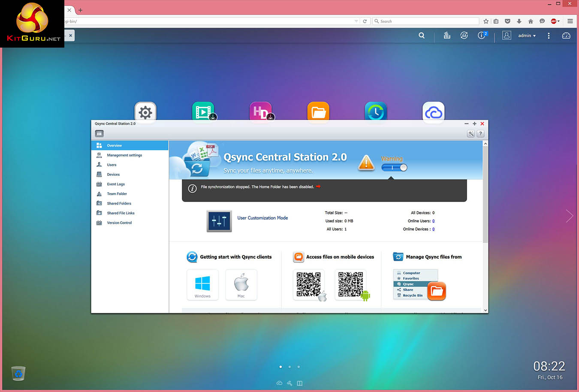The image size is (579, 392).
Task: Click the Windows Qsync client download icon
Action: pyautogui.click(x=202, y=284)
